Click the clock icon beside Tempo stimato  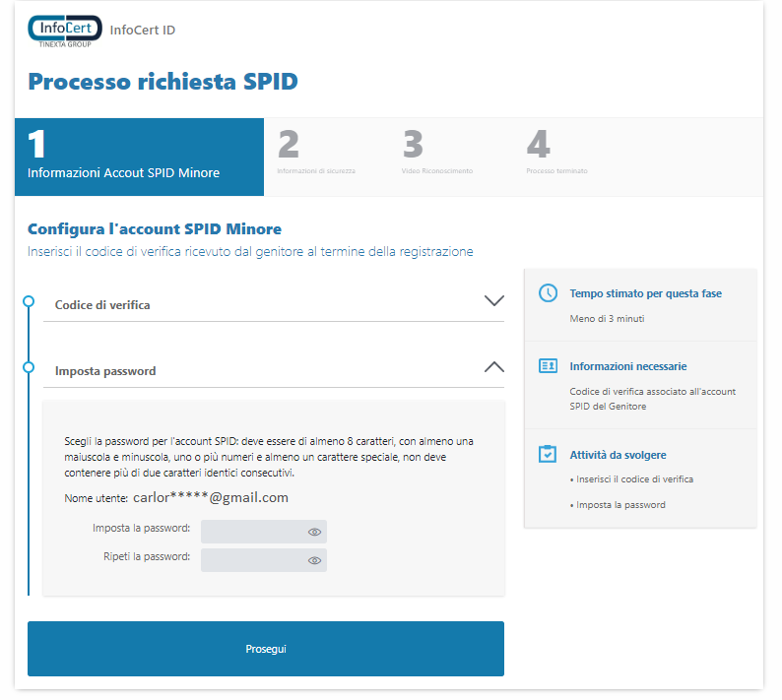(549, 293)
